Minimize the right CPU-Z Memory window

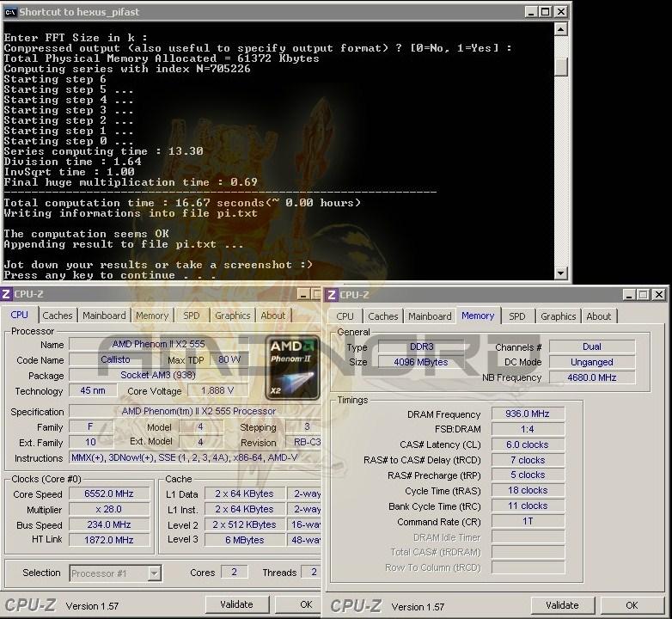[x=629, y=295]
